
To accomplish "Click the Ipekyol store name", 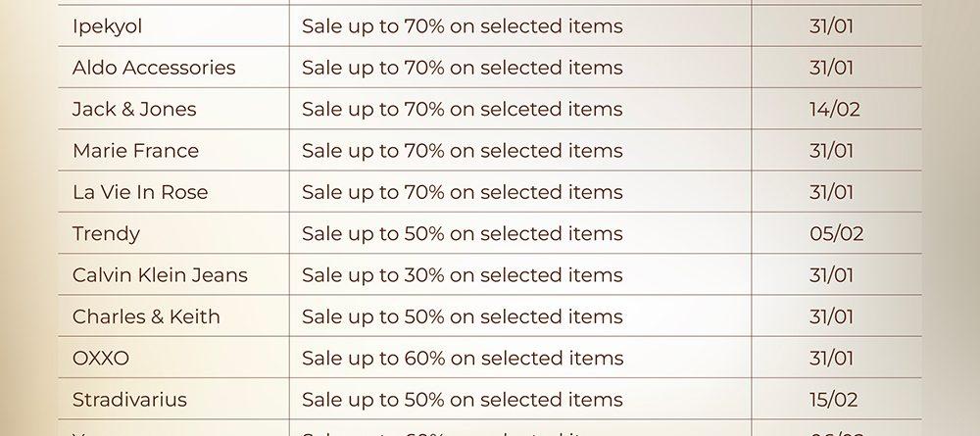I will (x=107, y=26).
